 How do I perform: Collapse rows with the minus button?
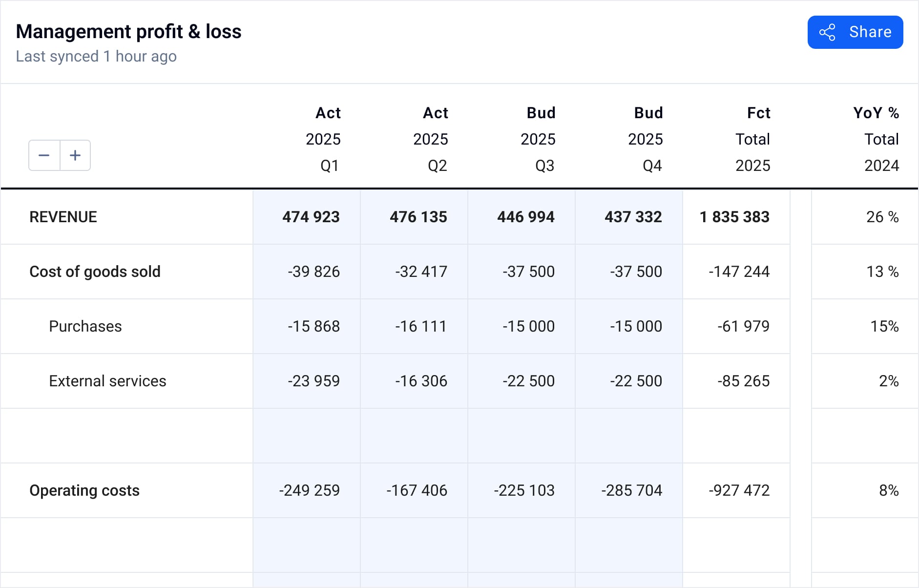44,155
